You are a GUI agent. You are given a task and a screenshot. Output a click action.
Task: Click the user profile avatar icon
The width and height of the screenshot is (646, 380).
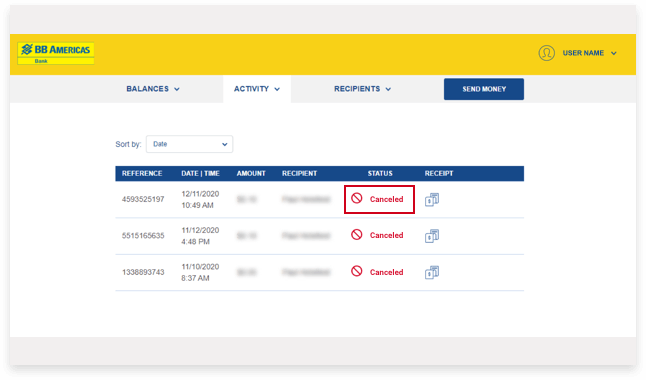pos(546,53)
